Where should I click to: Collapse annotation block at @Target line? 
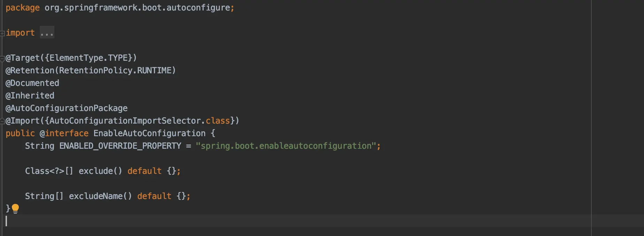[2, 58]
